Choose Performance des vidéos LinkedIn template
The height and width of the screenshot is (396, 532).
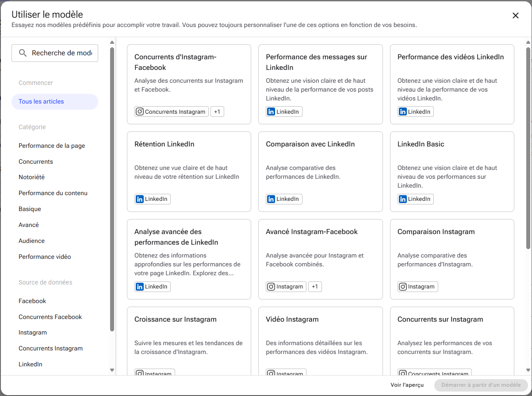click(452, 84)
